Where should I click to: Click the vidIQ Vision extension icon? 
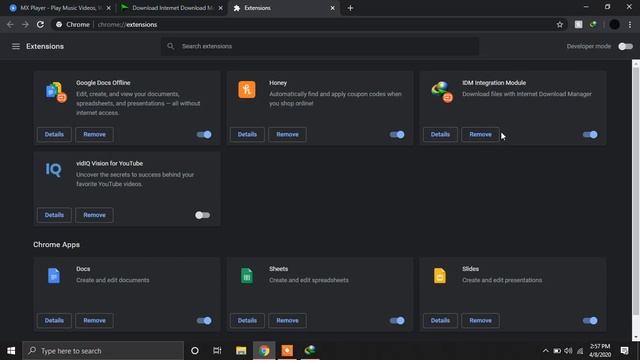click(53, 169)
